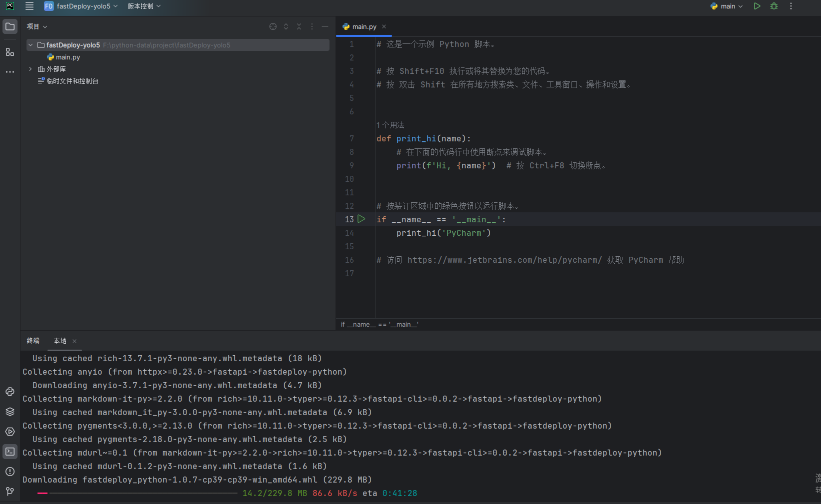821x504 pixels.
Task: Click the PyCharm logo icon
Action: coord(10,6)
